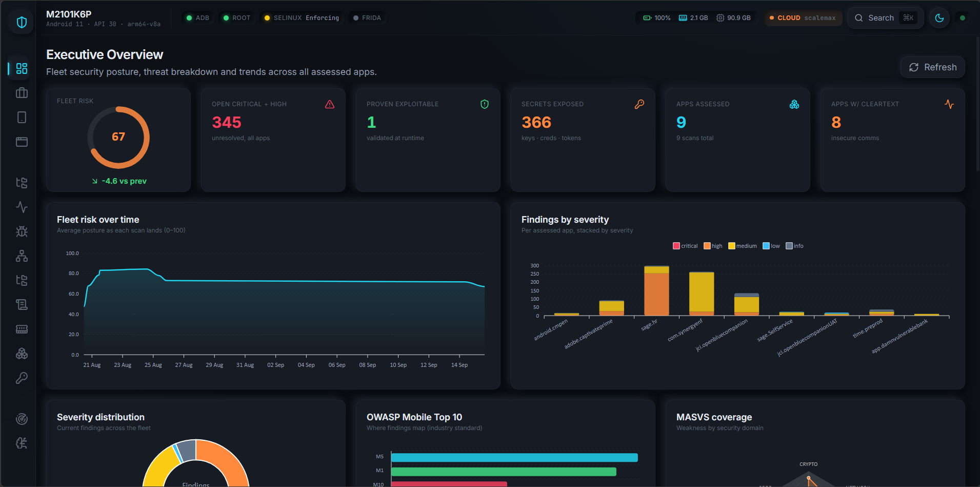This screenshot has width=980, height=487.
Task: Click the green M1 bar in OWASP chart
Action: click(504, 472)
